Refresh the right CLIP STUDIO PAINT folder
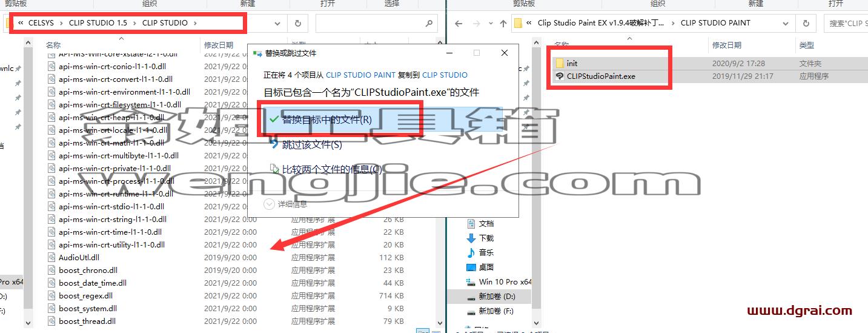The width and height of the screenshot is (868, 333). [x=806, y=23]
